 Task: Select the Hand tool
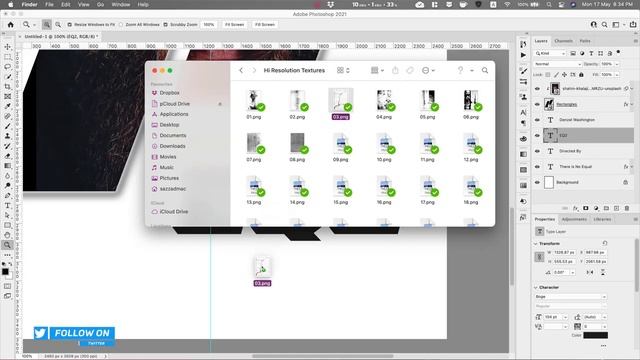pyautogui.click(x=7, y=235)
